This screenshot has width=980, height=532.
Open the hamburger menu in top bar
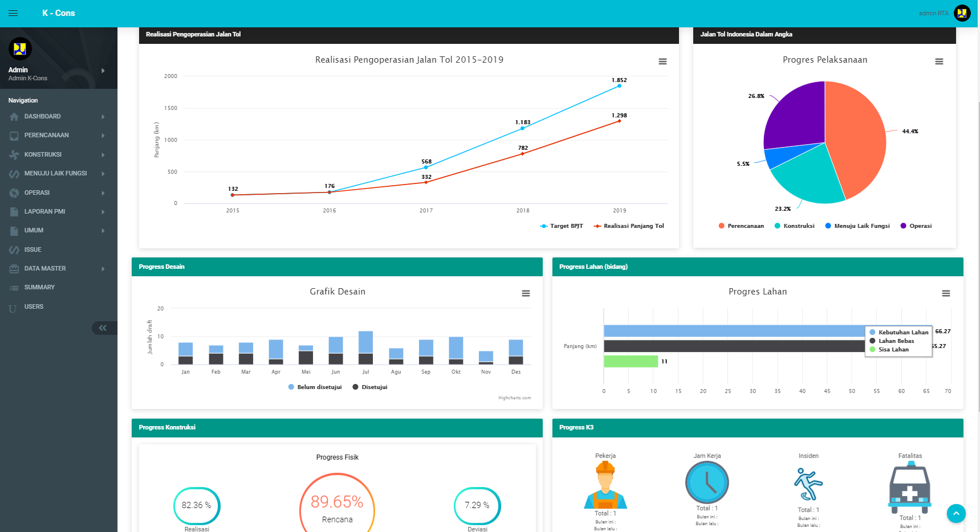[x=13, y=13]
